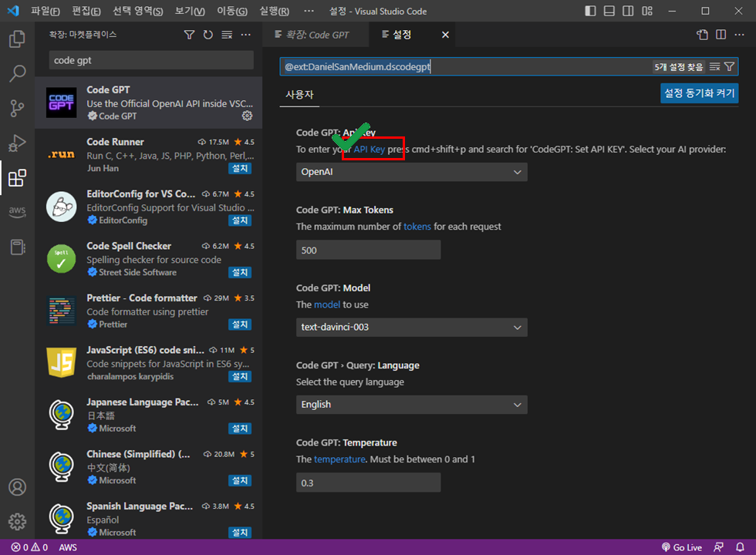Install Code Spell Checker extension
756x555 pixels.
tap(240, 273)
